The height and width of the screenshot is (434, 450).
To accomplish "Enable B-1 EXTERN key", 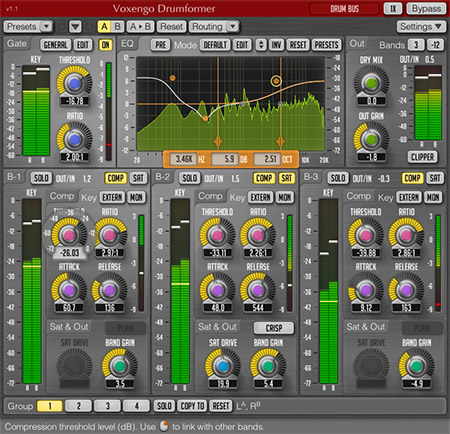I will [x=112, y=197].
